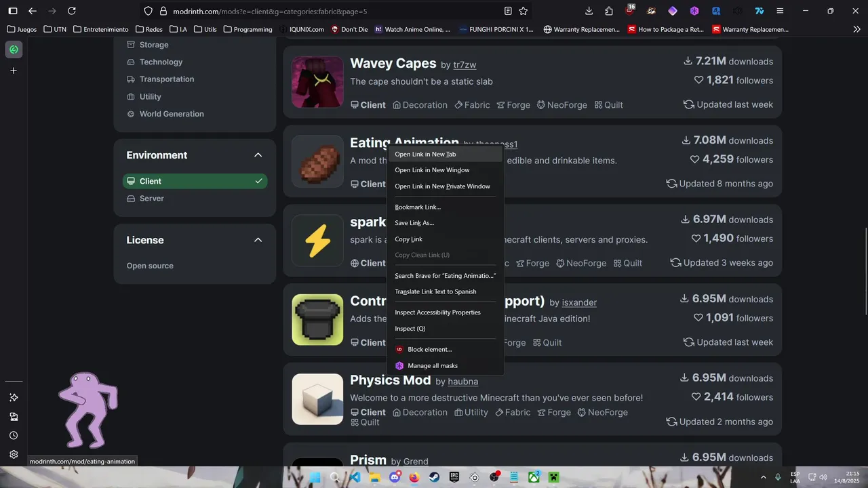Click the Eating Animation steak thumbnail
This screenshot has height=488, width=868.
[317, 161]
